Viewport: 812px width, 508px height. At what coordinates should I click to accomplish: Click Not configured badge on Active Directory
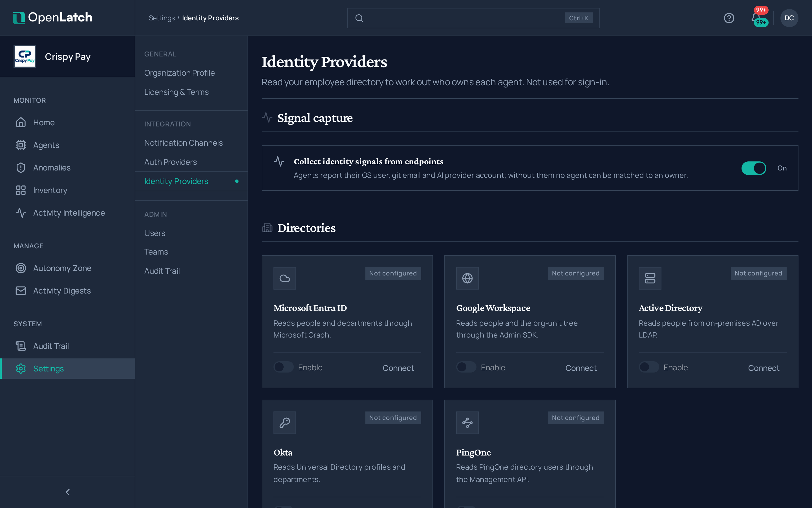click(x=758, y=273)
